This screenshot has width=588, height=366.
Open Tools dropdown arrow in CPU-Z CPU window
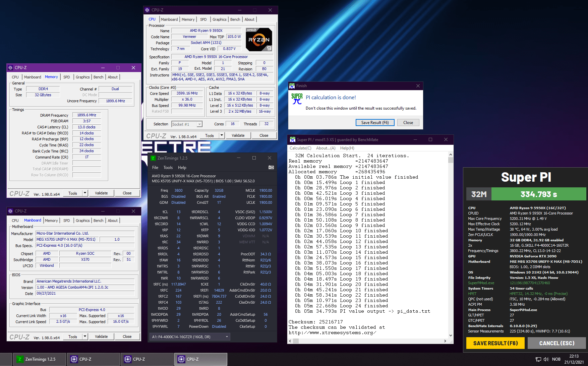222,135
